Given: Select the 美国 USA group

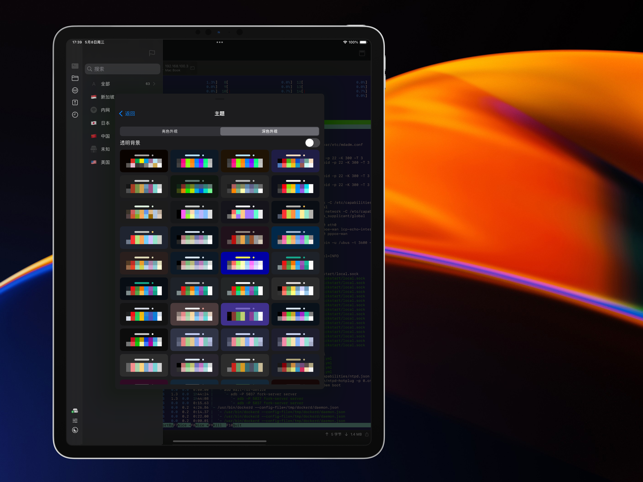Looking at the screenshot, I should point(105,162).
